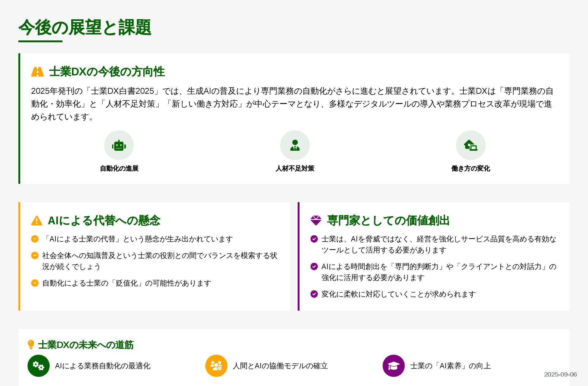Click the green gears circle icon

pyautogui.click(x=39, y=366)
